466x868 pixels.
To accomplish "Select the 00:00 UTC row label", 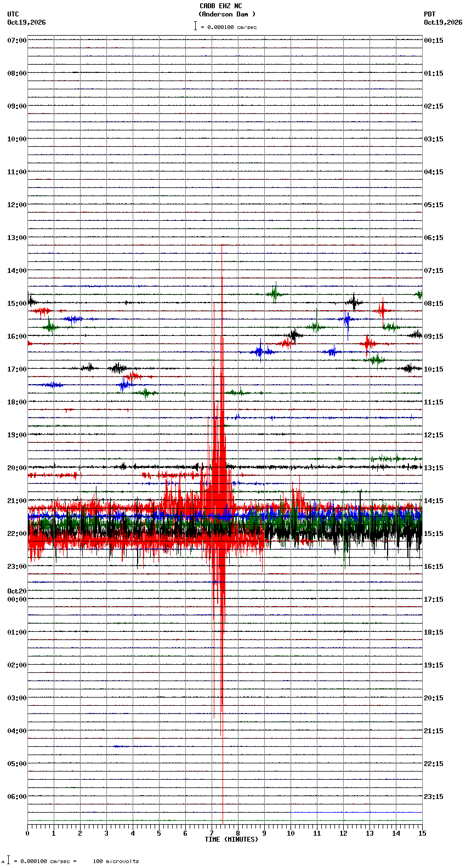I will pos(17,599).
